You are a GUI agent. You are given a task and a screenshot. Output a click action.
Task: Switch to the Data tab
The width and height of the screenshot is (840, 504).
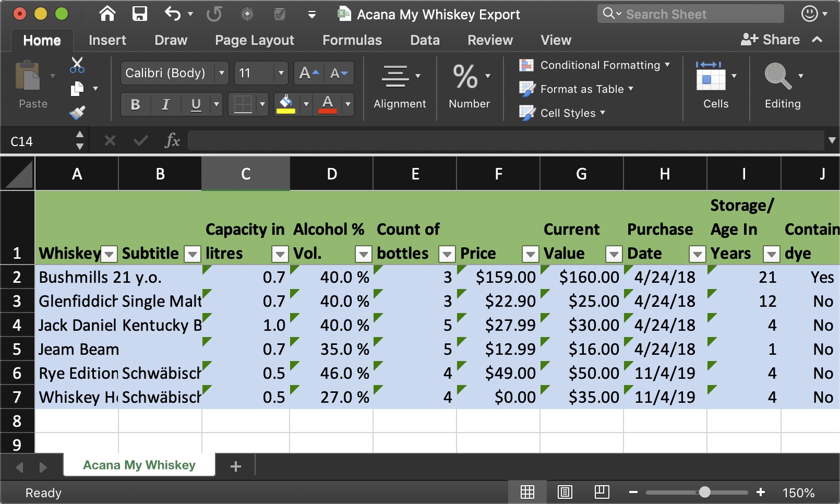[425, 40]
